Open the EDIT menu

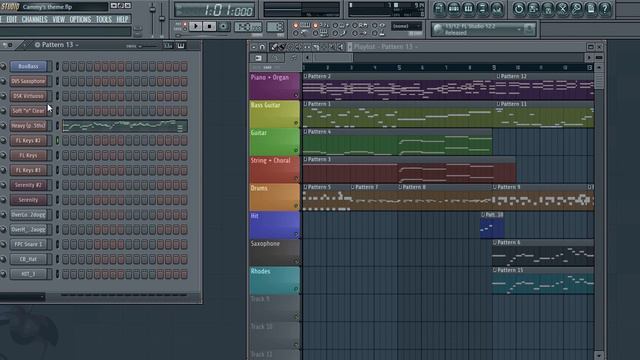pyautogui.click(x=11, y=19)
